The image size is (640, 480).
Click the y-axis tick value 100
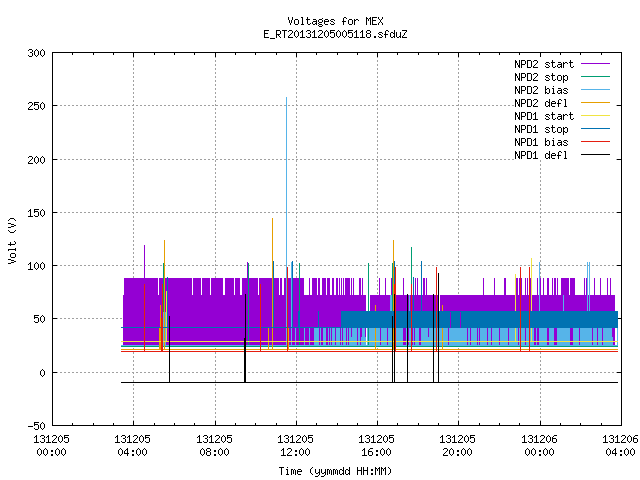36,266
